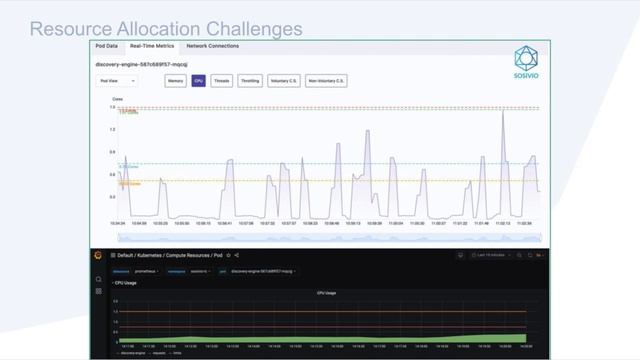Toggle limits series in the legend
Screen dimensions: 640x360
(x=176, y=353)
